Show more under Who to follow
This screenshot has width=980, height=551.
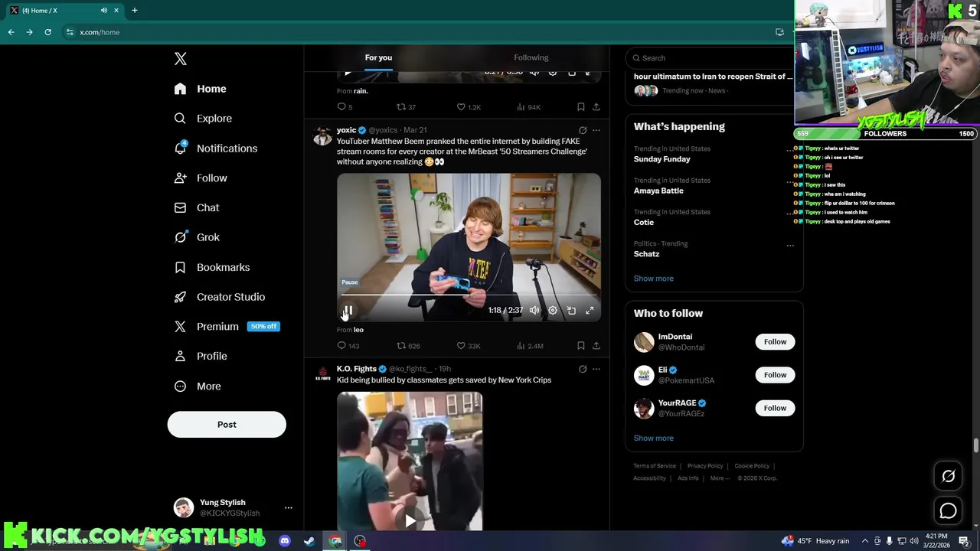click(654, 439)
